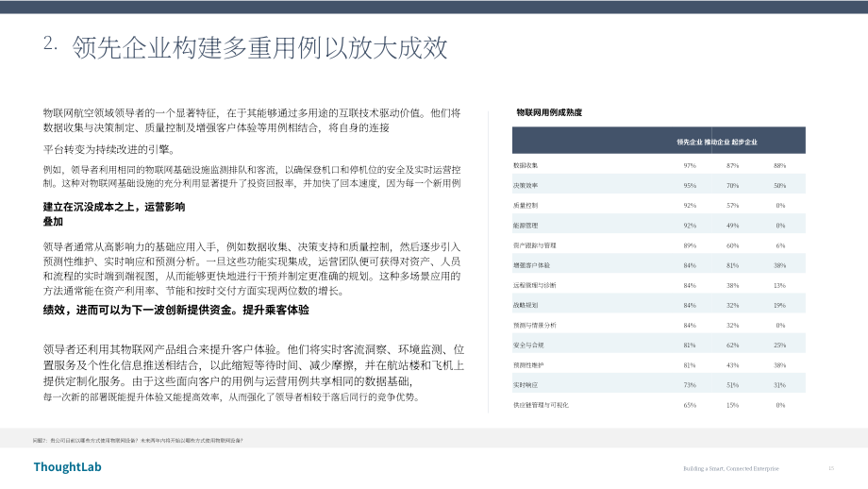Select the '实时响应' row label

click(x=526, y=385)
